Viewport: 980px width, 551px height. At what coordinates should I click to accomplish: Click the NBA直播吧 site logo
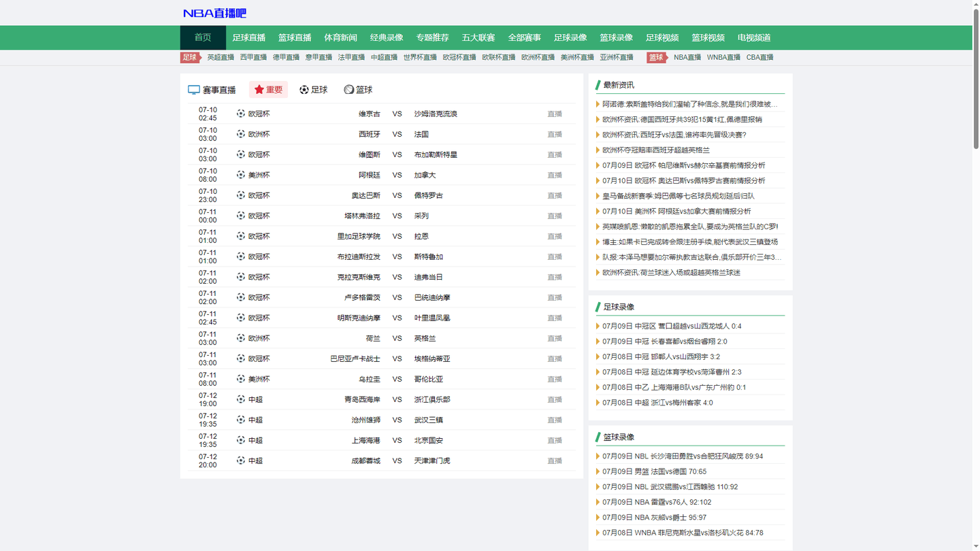(x=214, y=13)
